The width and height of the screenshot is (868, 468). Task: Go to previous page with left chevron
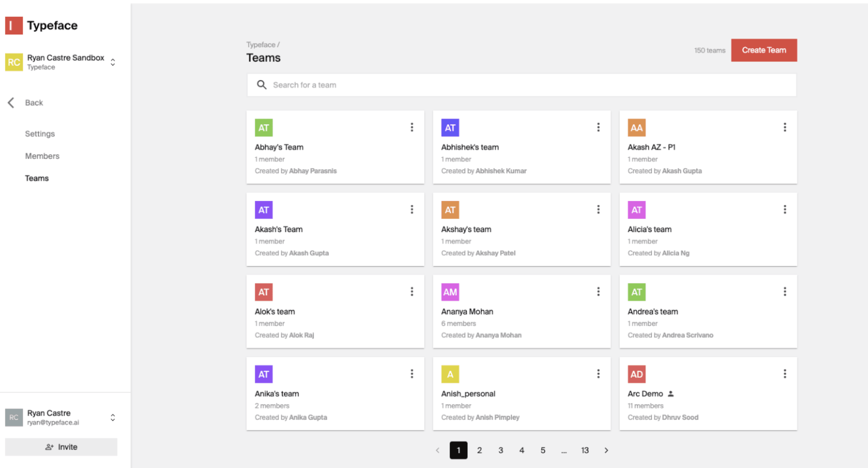click(x=438, y=450)
